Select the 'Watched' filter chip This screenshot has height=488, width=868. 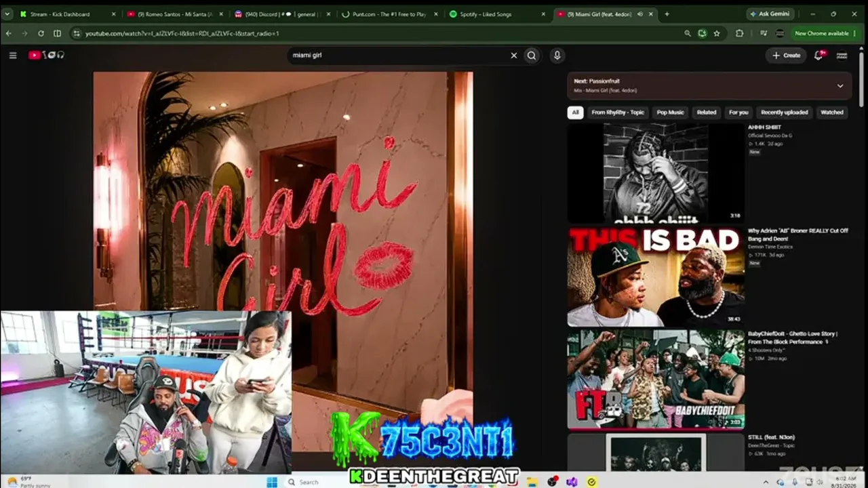[x=832, y=113]
